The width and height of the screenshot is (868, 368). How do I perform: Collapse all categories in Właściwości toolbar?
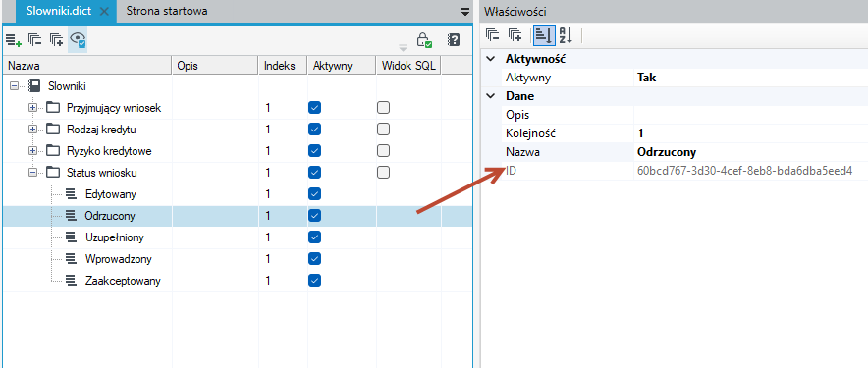[493, 36]
